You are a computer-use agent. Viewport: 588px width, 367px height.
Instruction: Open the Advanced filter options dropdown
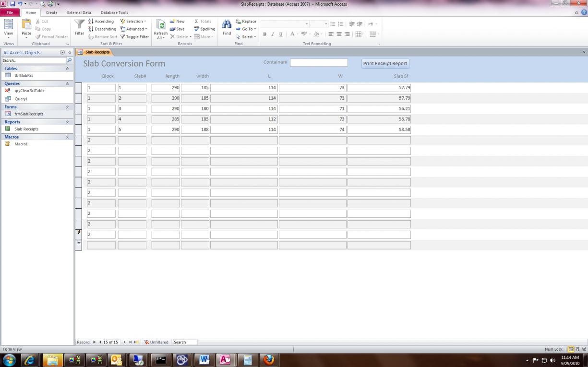click(x=133, y=29)
